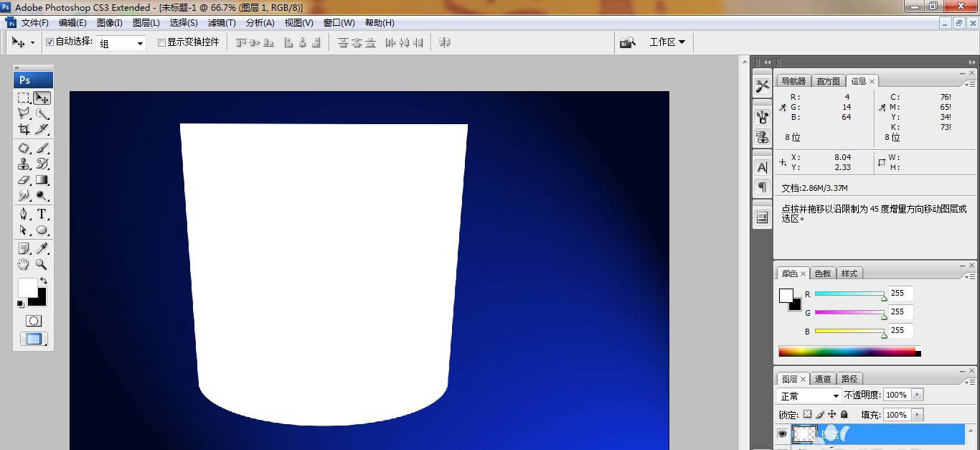The height and width of the screenshot is (450, 980).
Task: Open the Paragraph panel icon
Action: click(762, 187)
